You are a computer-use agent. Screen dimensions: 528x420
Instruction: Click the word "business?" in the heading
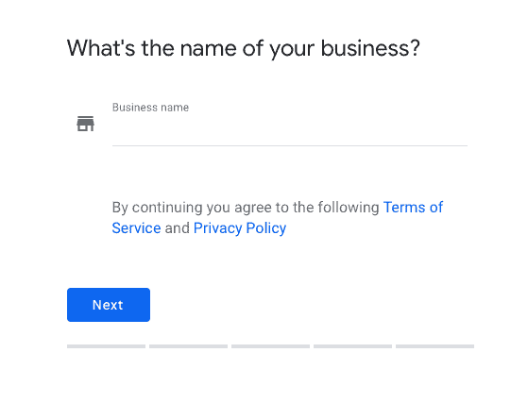[x=370, y=48]
